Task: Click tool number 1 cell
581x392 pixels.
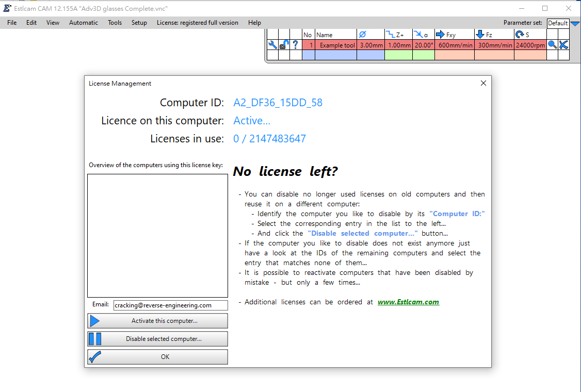Action: pyautogui.click(x=308, y=45)
